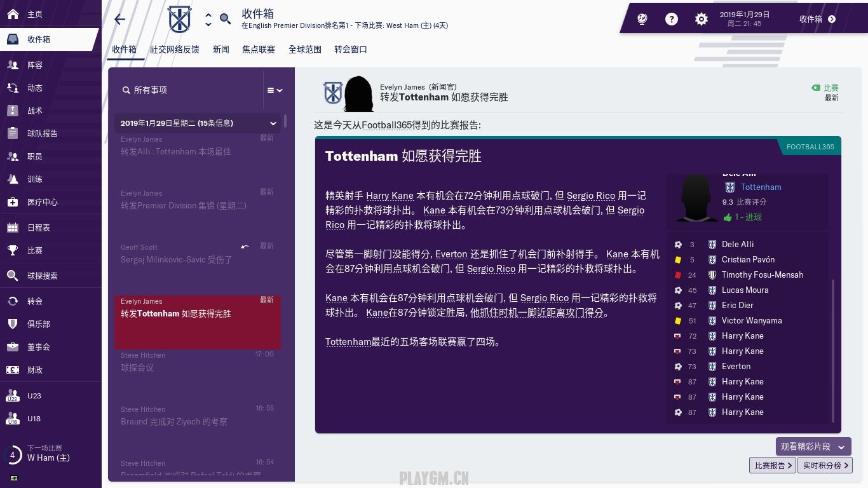Open 财政 finances sidebar icon

point(13,370)
